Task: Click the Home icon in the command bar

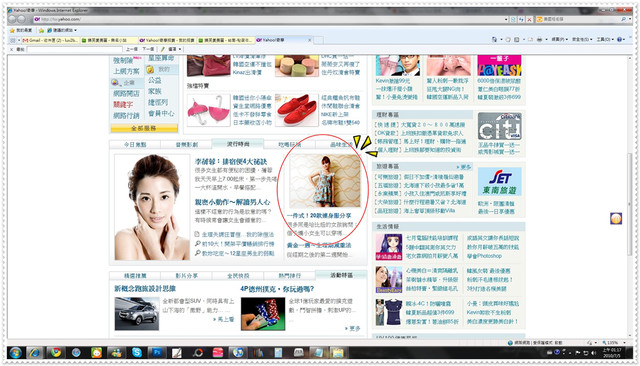Action: coord(494,40)
